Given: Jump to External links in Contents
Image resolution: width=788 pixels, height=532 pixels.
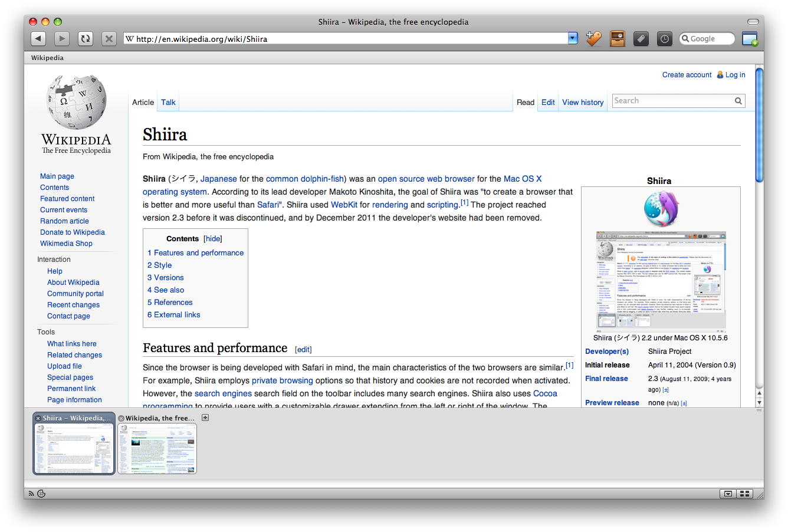Looking at the screenshot, I should (x=174, y=315).
